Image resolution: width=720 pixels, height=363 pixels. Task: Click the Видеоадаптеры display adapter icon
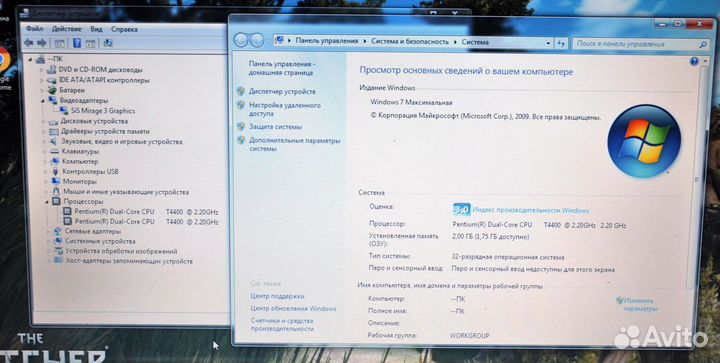(x=53, y=100)
